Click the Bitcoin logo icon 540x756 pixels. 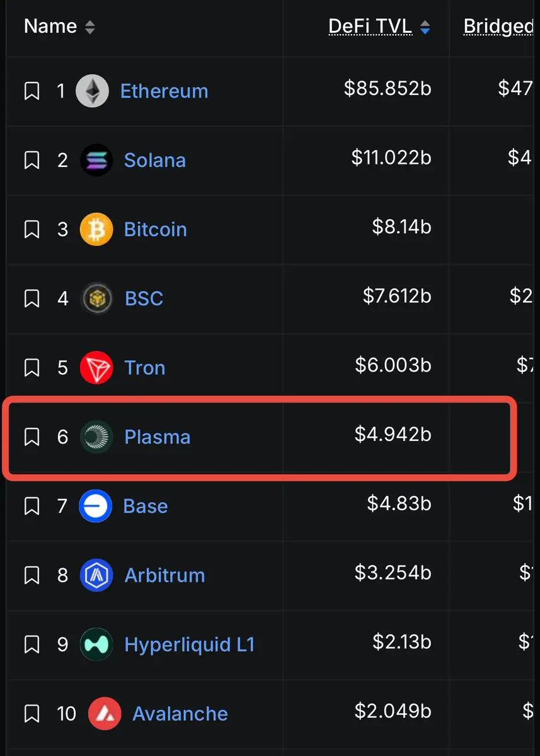[x=96, y=229]
